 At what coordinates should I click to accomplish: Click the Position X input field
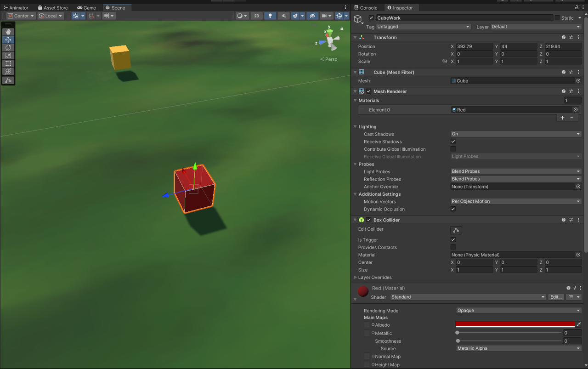[x=474, y=46]
